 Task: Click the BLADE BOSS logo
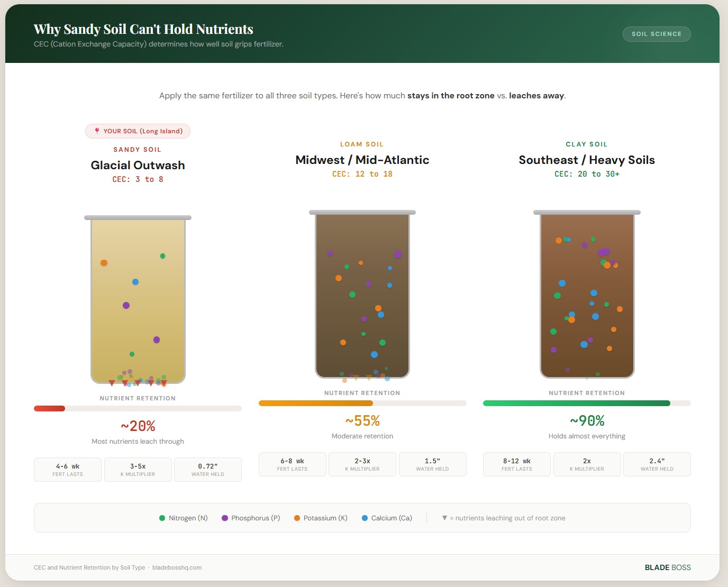tap(667, 567)
